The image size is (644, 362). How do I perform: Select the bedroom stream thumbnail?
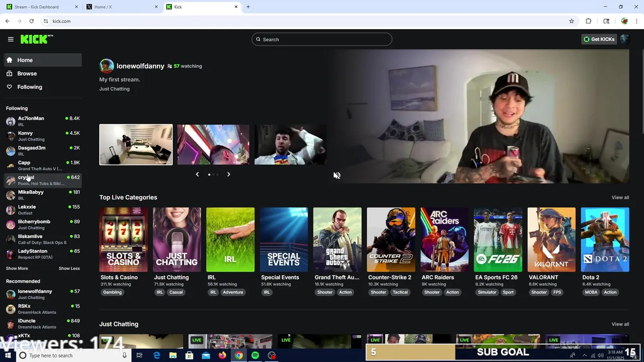[136, 145]
